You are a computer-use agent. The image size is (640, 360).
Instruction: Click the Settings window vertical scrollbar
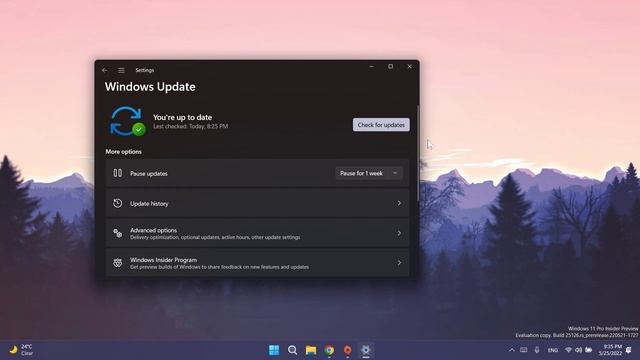418,153
